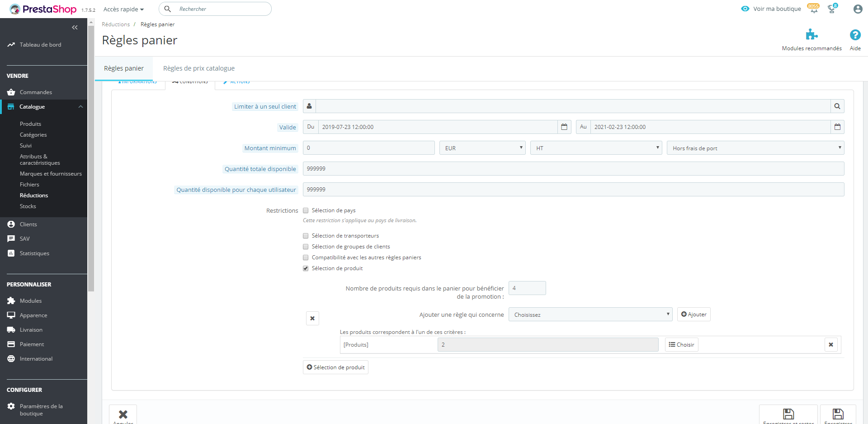Switch to Règles de prix catalogue tab
Viewport: 868px width, 424px height.
pyautogui.click(x=199, y=68)
